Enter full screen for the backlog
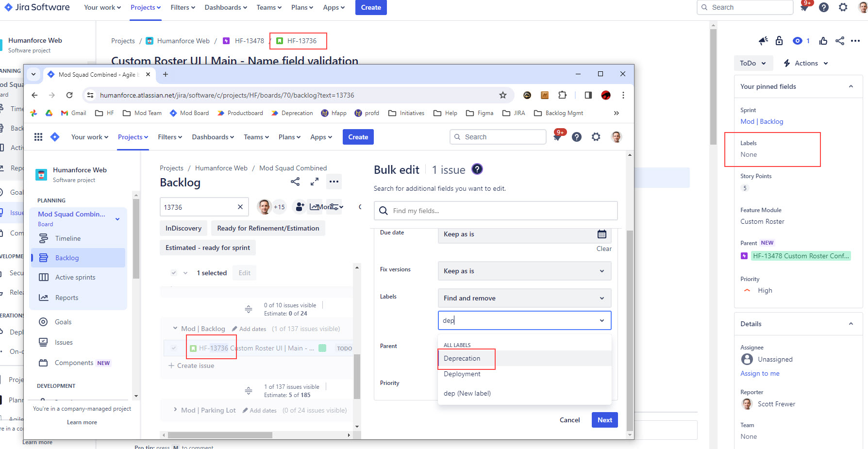 pyautogui.click(x=315, y=182)
